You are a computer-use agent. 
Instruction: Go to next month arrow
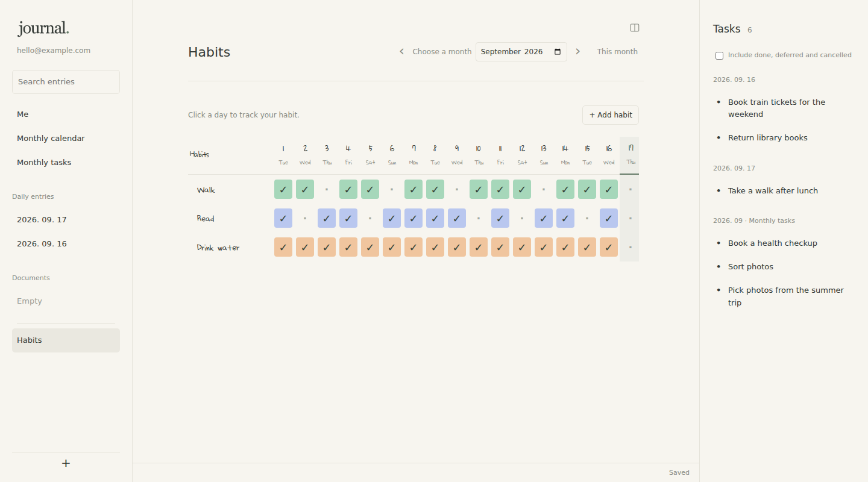point(578,52)
